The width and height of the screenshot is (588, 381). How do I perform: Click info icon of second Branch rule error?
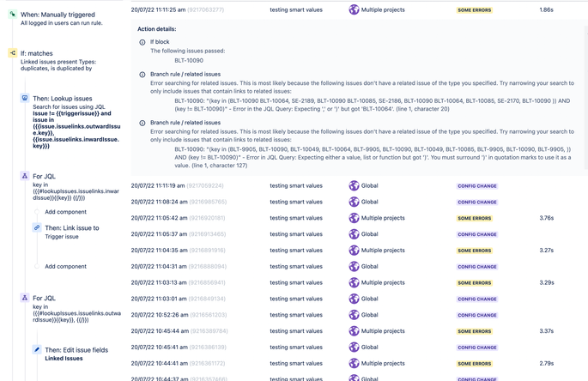(x=142, y=123)
